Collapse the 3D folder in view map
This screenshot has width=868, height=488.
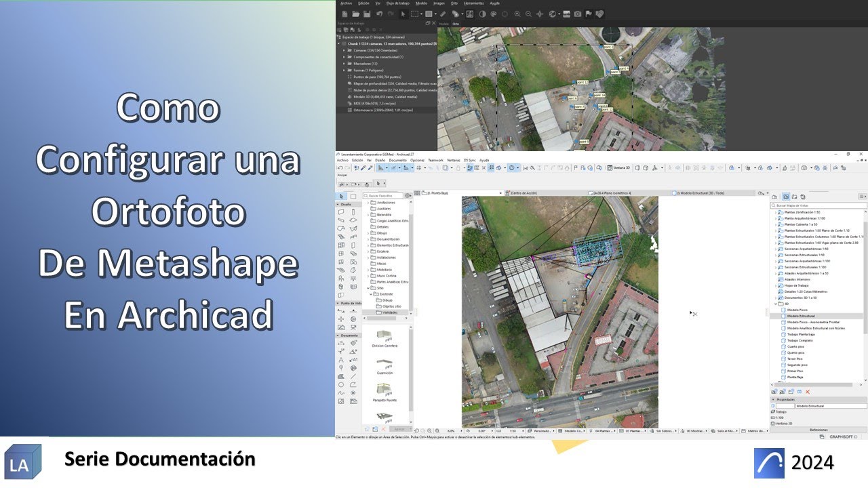click(x=775, y=304)
